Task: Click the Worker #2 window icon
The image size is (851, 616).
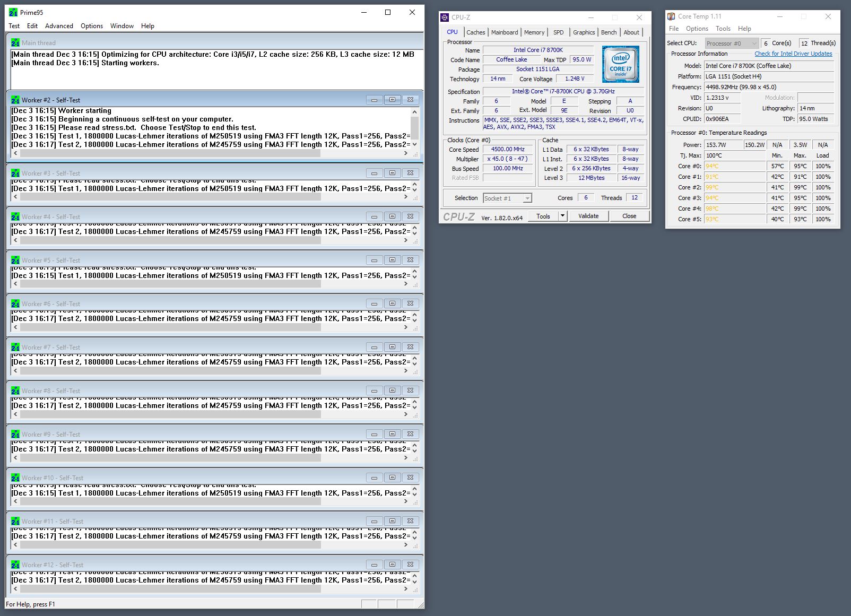Action: tap(15, 100)
